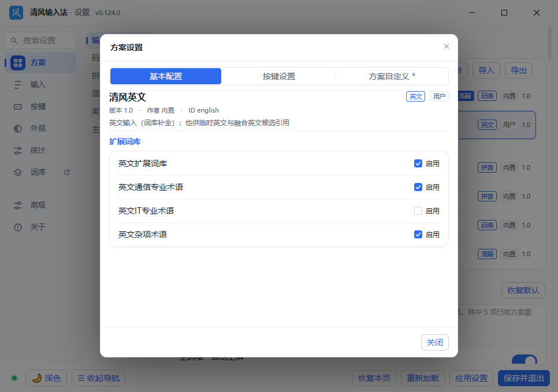
Task: Click the 导入 import button
Action: pyautogui.click(x=486, y=70)
